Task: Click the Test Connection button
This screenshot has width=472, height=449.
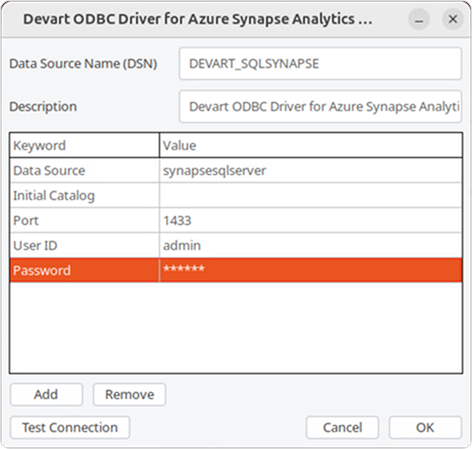Action: click(70, 427)
